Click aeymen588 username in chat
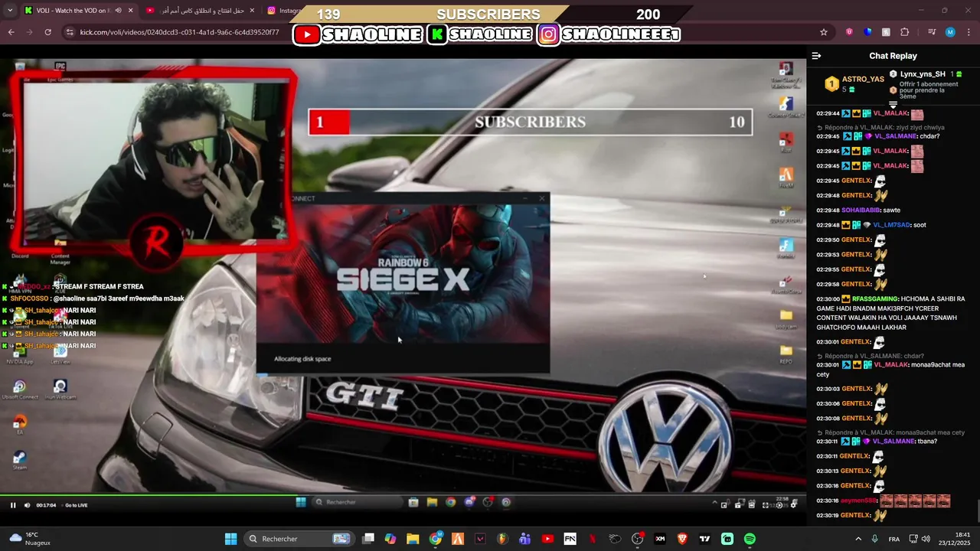The width and height of the screenshot is (980, 551). [858, 500]
